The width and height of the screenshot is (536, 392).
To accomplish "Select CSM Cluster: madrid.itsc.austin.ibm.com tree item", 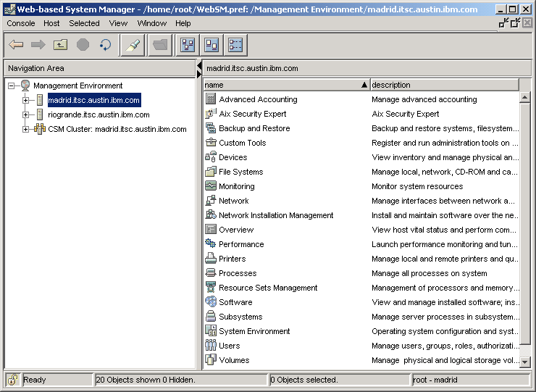I will click(x=117, y=129).
